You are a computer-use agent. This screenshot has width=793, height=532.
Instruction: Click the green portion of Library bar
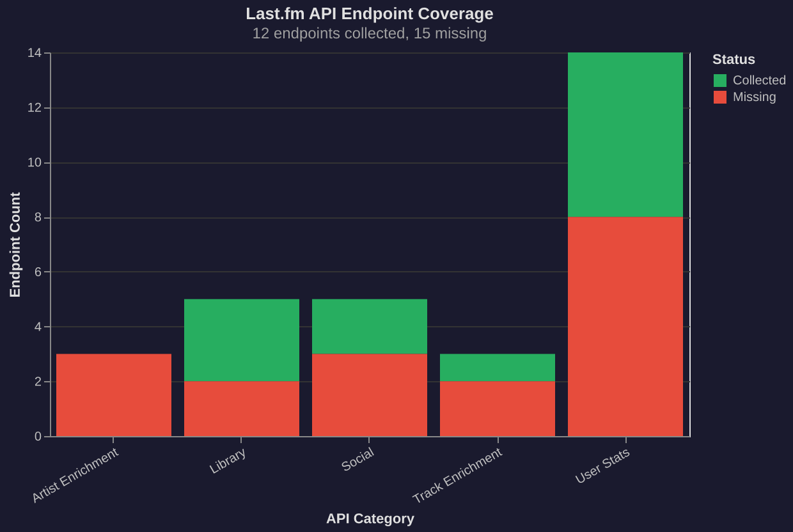click(242, 339)
